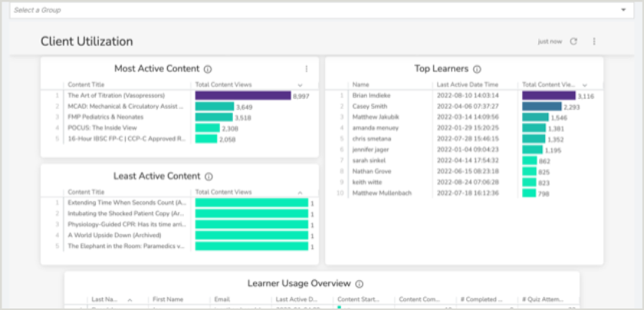Sort Least Active Content by Total Content Views

[x=224, y=192]
